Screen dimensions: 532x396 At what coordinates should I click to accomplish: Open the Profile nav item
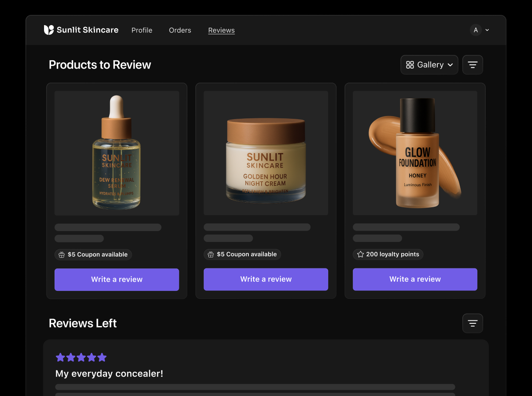pyautogui.click(x=142, y=30)
